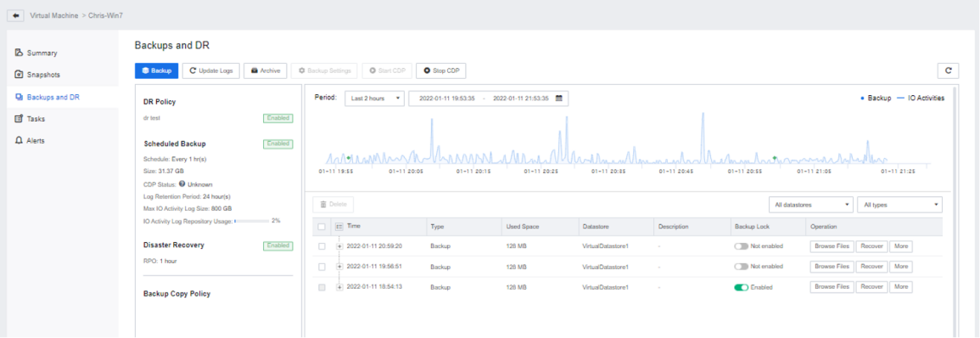Click the start date 2022-01-11 19:53:35 field
980x338 pixels.
(446, 99)
